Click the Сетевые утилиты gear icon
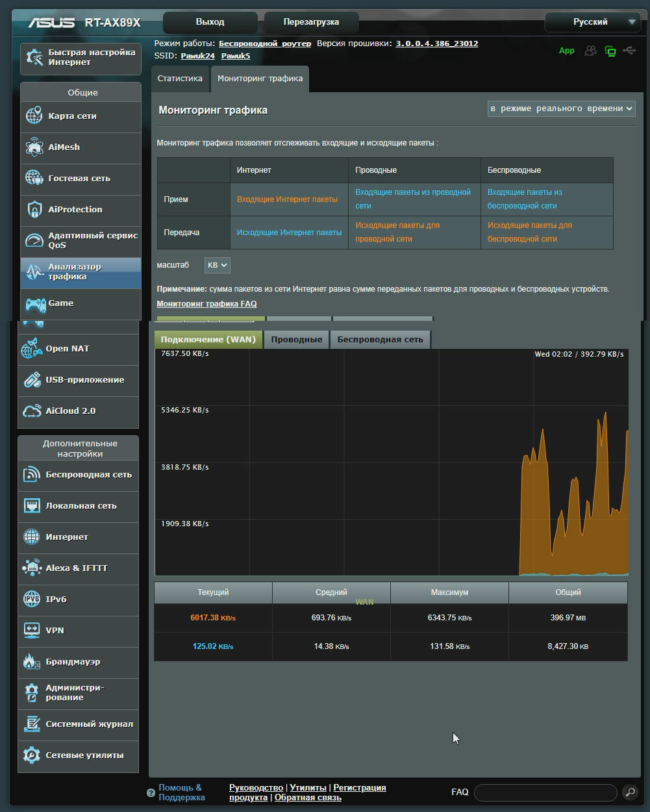The width and height of the screenshot is (650, 812). pos(31,755)
